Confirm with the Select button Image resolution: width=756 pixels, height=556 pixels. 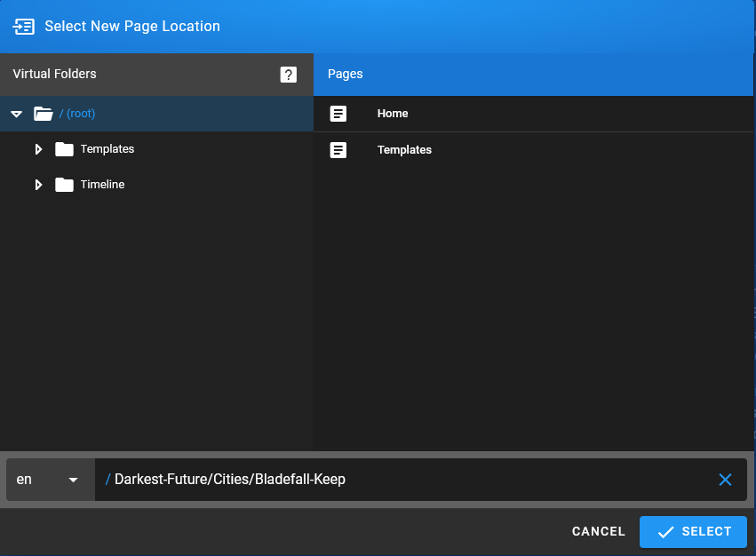[x=693, y=531]
